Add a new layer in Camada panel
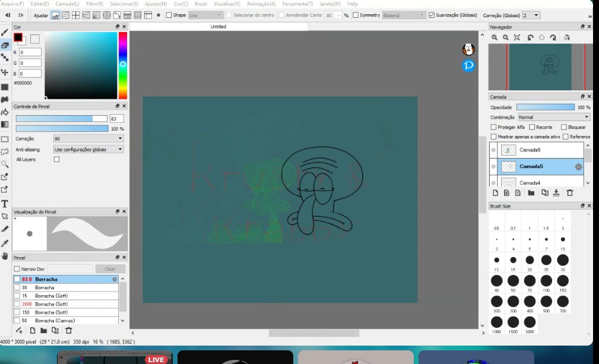The image size is (599, 364). (x=495, y=193)
